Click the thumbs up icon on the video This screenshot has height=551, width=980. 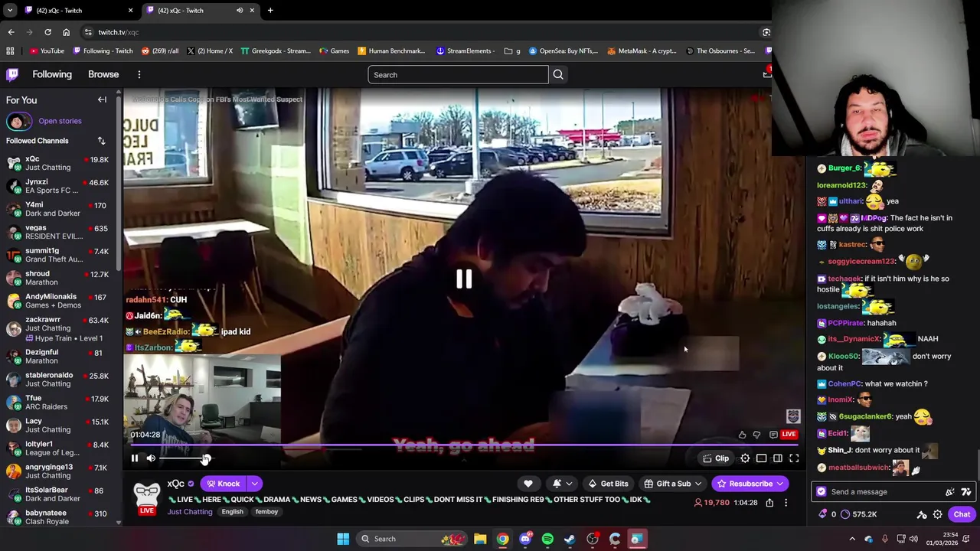[742, 435]
